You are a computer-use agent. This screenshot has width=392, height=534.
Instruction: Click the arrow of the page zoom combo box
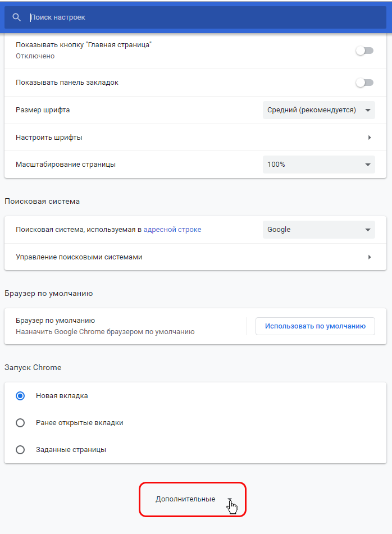pos(368,165)
